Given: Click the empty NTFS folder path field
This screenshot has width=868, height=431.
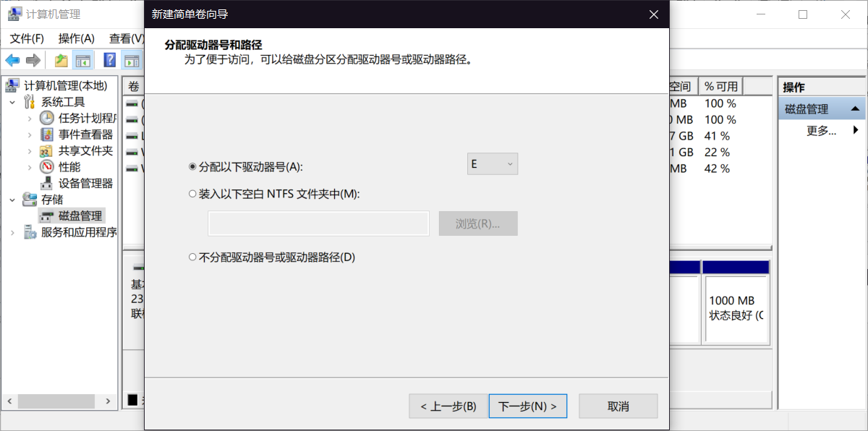Looking at the screenshot, I should pos(319,223).
